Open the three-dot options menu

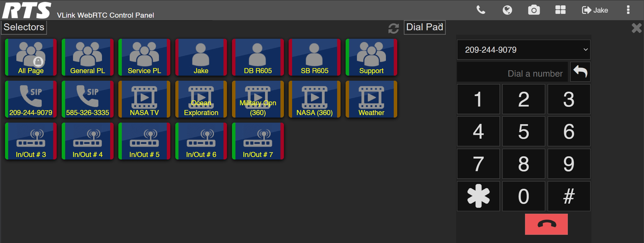628,10
